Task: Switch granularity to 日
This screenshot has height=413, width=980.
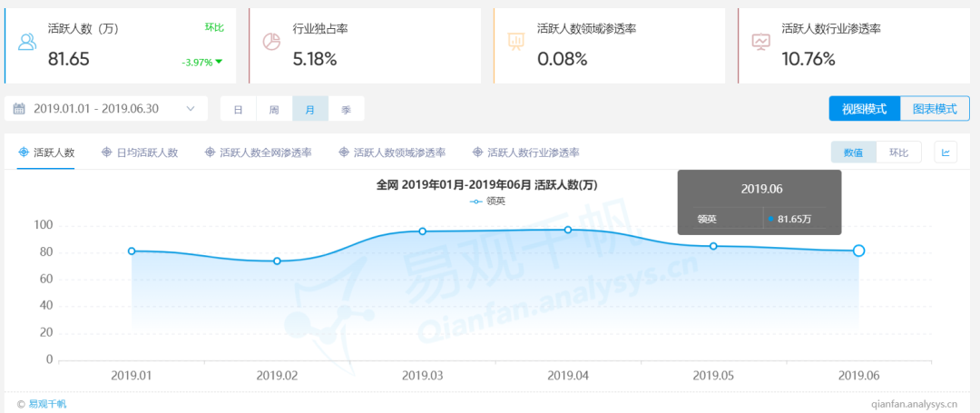Action: 238,109
